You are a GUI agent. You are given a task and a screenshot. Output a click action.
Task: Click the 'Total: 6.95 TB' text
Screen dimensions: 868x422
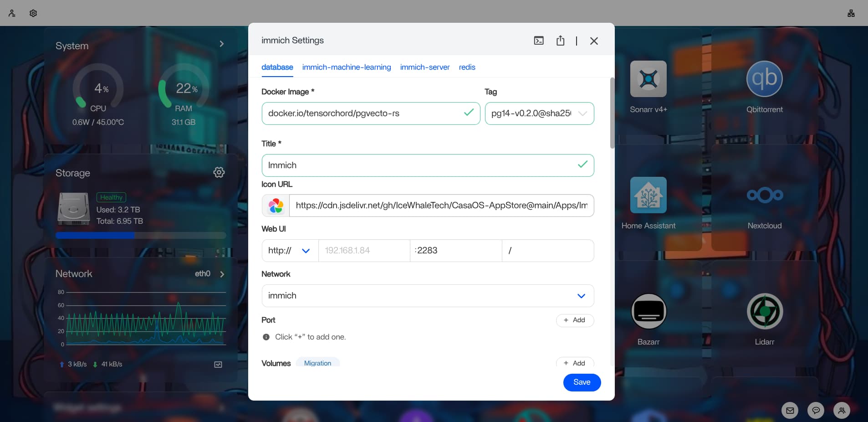[120, 221]
